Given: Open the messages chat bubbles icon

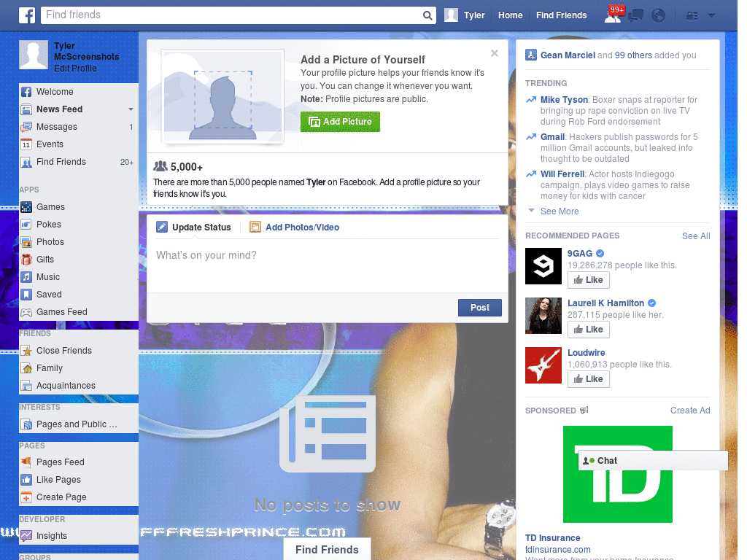Looking at the screenshot, I should pos(635,16).
